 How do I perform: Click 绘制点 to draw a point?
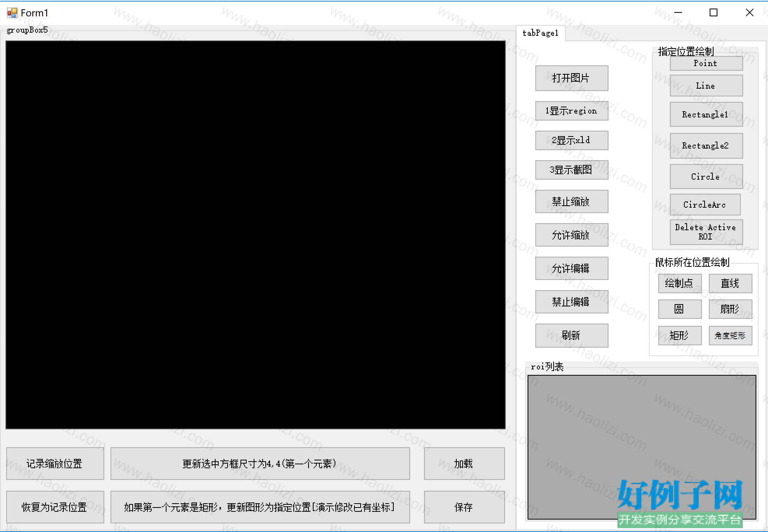pos(680,283)
